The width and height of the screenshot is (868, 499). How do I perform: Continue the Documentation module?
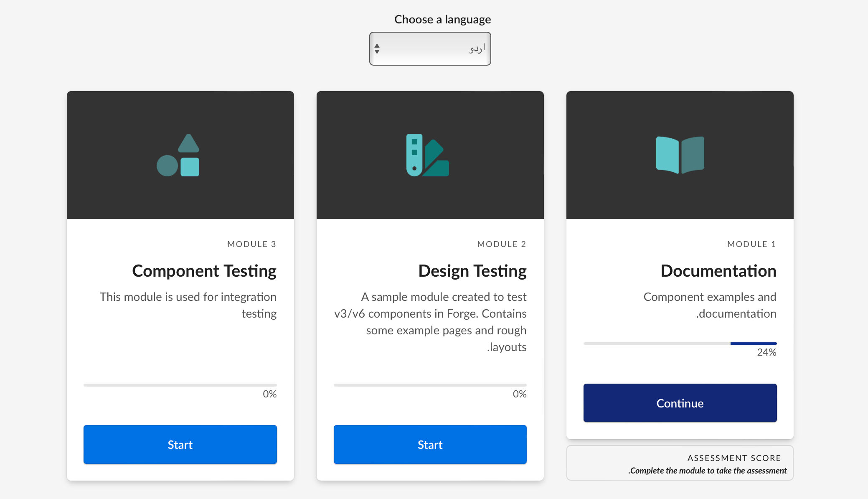680,403
